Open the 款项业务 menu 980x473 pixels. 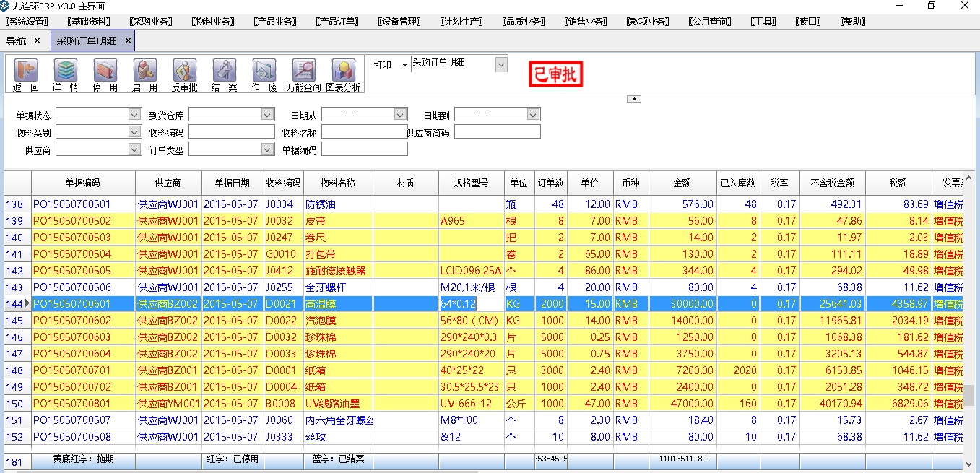648,22
